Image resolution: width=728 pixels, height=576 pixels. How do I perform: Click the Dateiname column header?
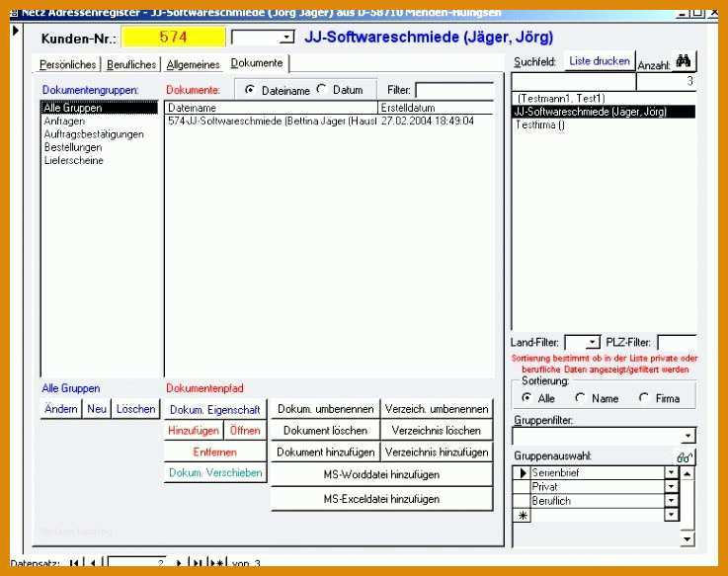point(271,108)
